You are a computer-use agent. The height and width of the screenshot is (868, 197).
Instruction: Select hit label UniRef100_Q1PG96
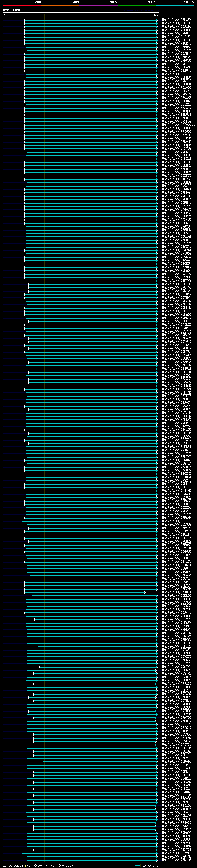tap(177, 761)
